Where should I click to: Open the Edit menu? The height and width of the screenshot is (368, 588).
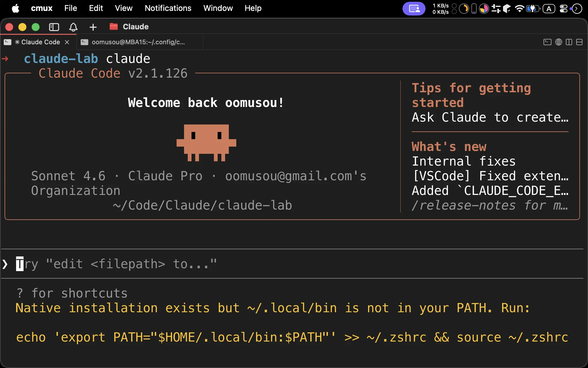click(x=96, y=8)
